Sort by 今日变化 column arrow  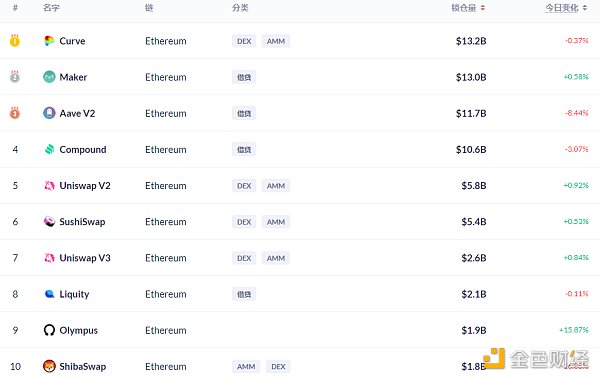pyautogui.click(x=585, y=8)
